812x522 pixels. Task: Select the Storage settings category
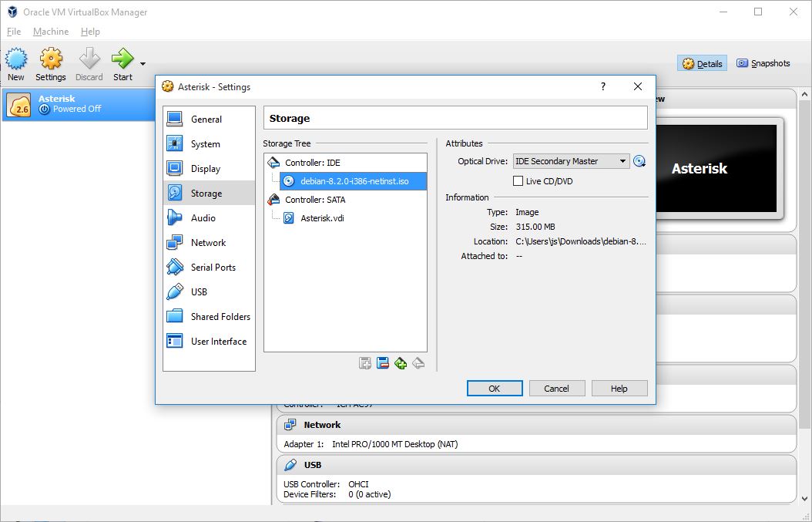click(210, 194)
